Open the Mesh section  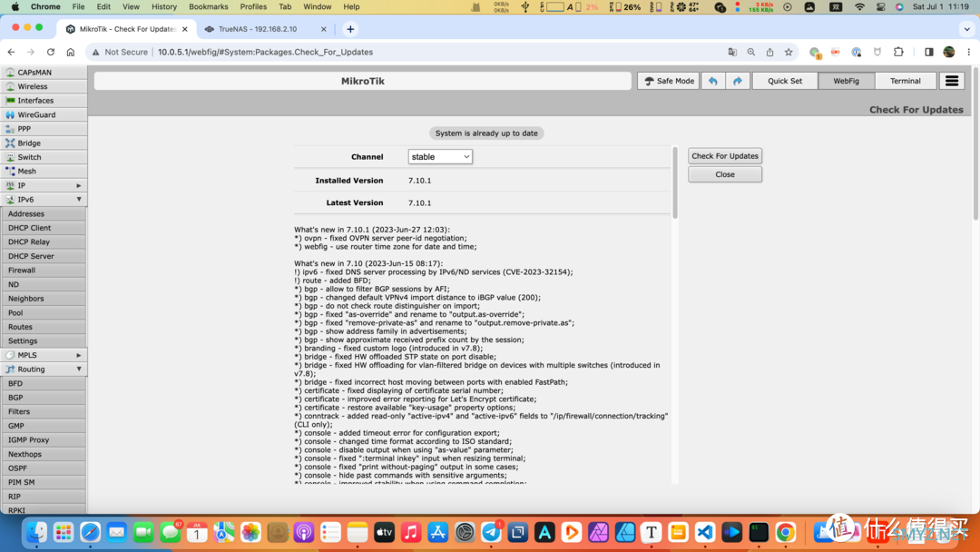tap(44, 172)
